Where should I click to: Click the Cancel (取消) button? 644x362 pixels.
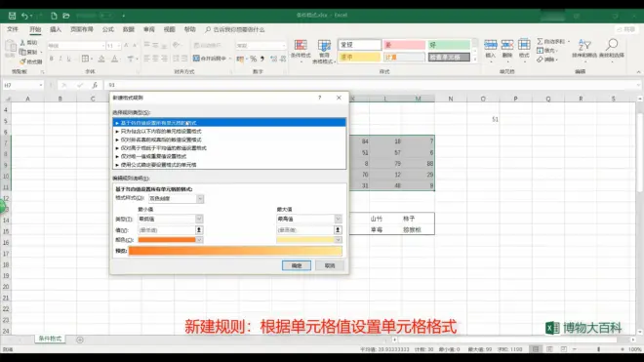point(330,265)
